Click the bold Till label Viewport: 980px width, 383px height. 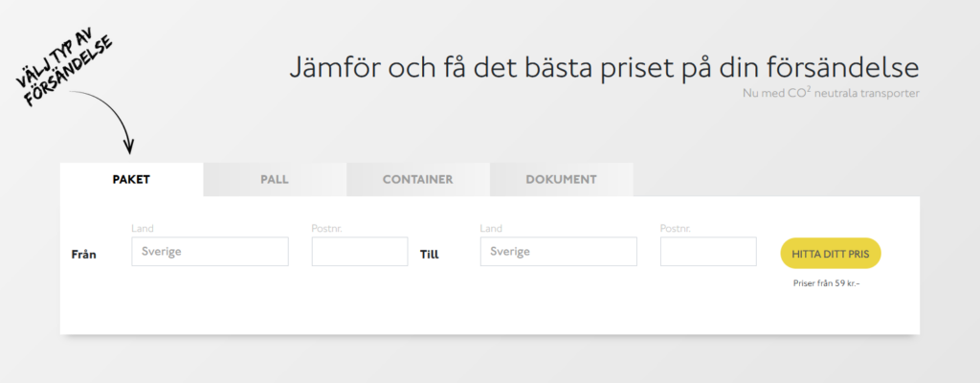(x=430, y=255)
